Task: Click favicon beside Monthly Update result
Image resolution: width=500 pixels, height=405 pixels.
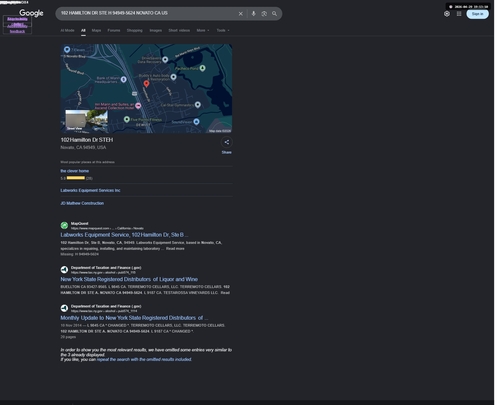Action: [x=64, y=308]
